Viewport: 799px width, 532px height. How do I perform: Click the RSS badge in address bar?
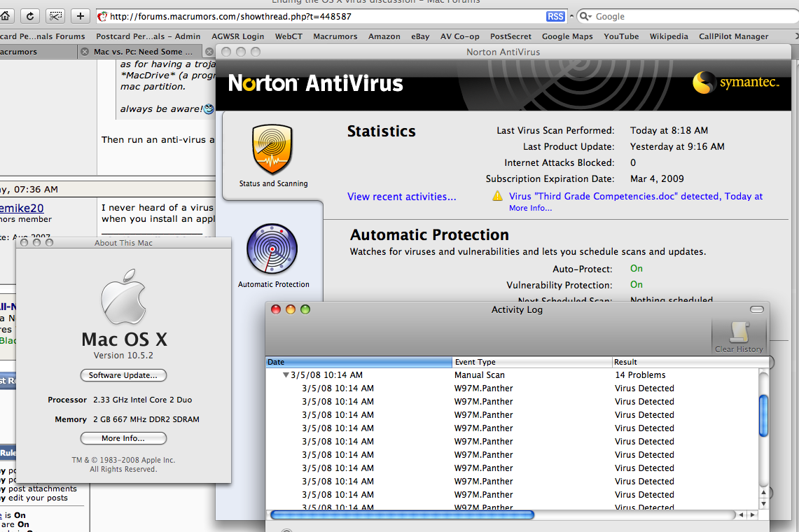click(x=555, y=16)
